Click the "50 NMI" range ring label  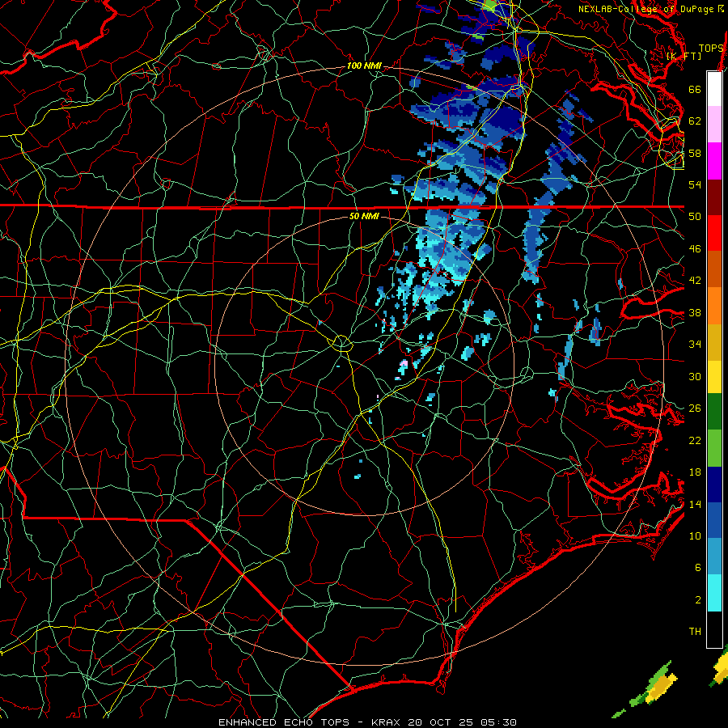tap(364, 216)
